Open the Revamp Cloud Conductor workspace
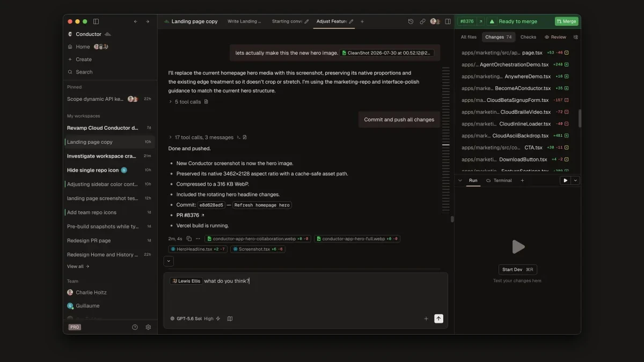Image resolution: width=644 pixels, height=362 pixels. pyautogui.click(x=109, y=128)
